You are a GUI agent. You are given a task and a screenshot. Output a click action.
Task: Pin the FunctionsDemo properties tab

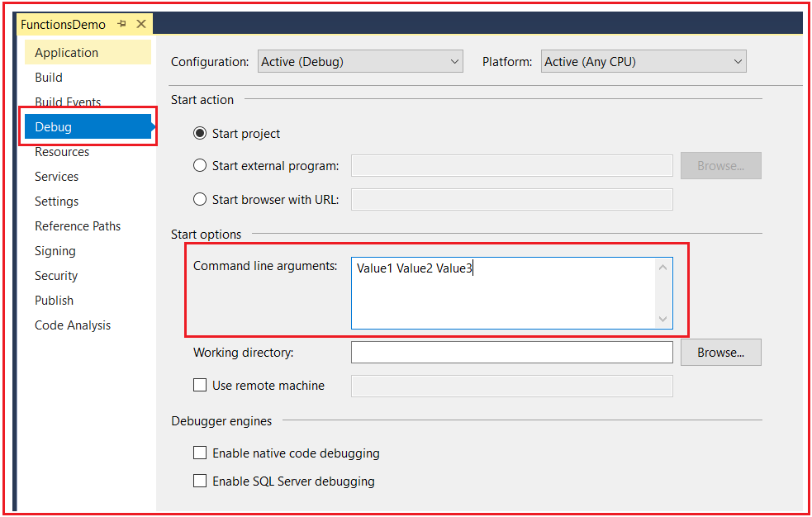click(121, 24)
